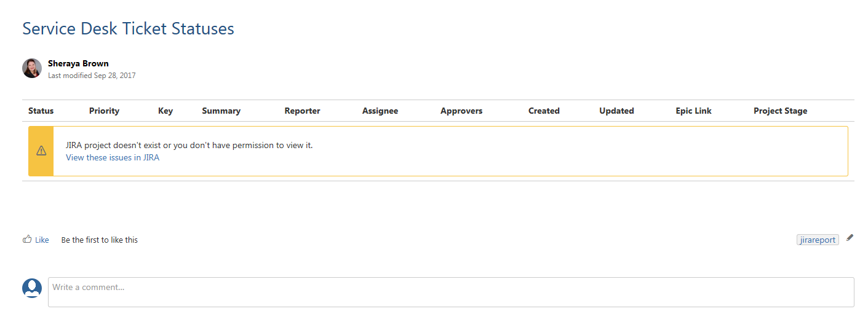
Task: Open the jirareport label
Action: (x=818, y=240)
